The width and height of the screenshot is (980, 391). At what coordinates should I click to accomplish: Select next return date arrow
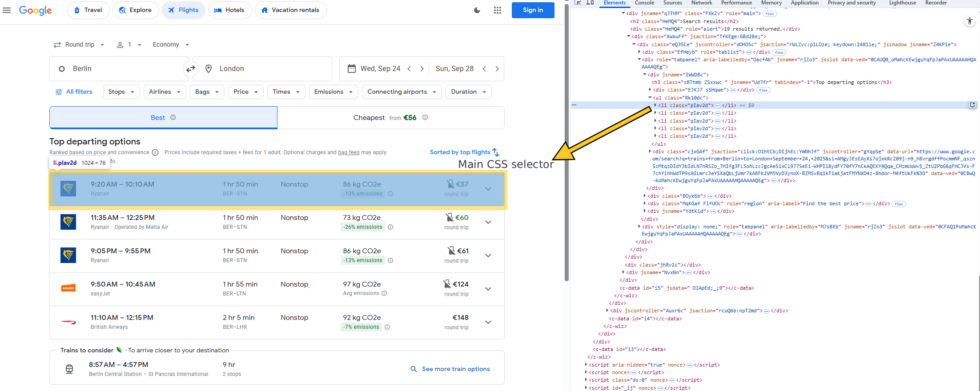(497, 69)
